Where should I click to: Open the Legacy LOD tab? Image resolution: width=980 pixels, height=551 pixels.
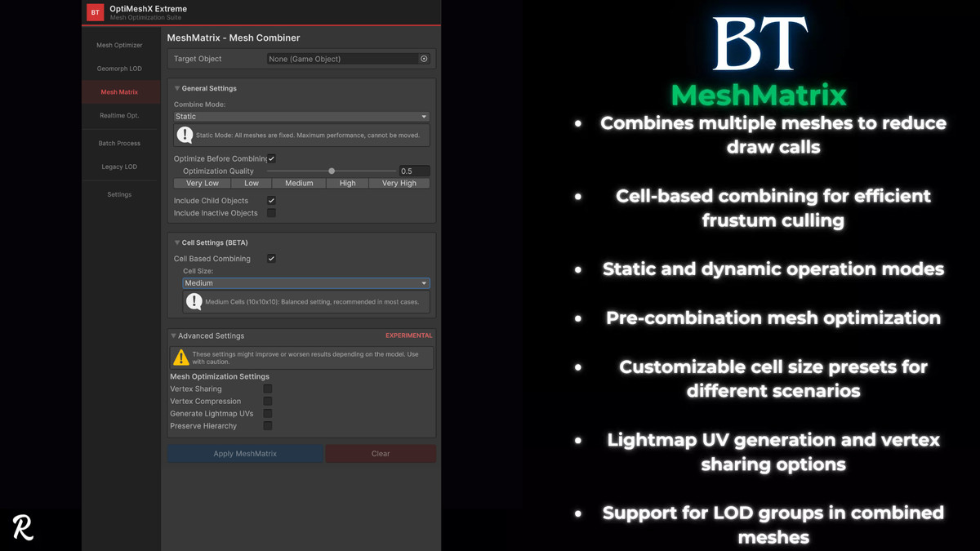[x=119, y=167]
